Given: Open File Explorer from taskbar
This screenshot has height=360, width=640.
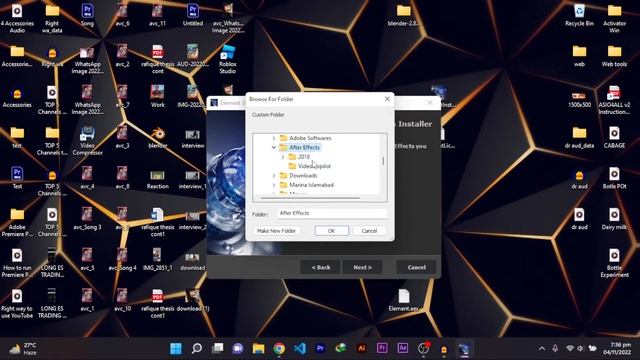Looking at the screenshot, I should click(258, 349).
